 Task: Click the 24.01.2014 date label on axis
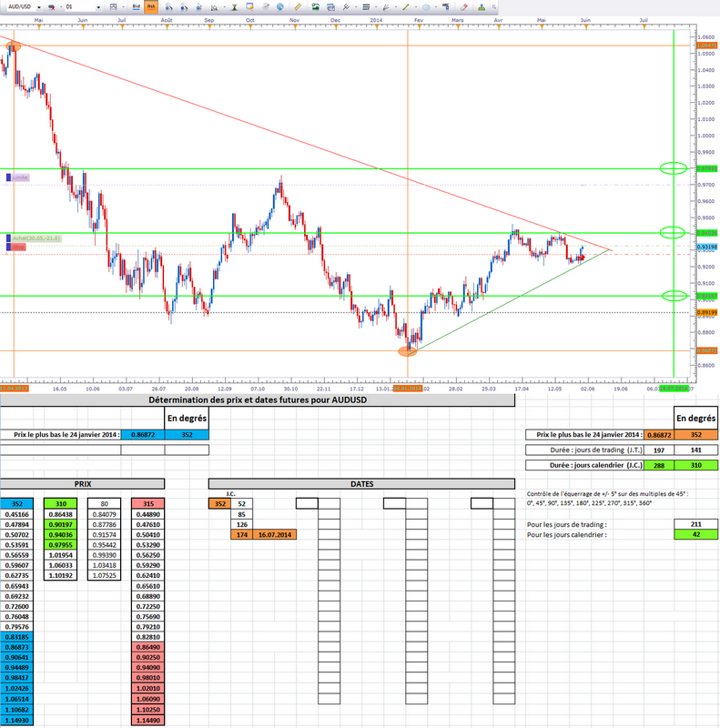408,389
